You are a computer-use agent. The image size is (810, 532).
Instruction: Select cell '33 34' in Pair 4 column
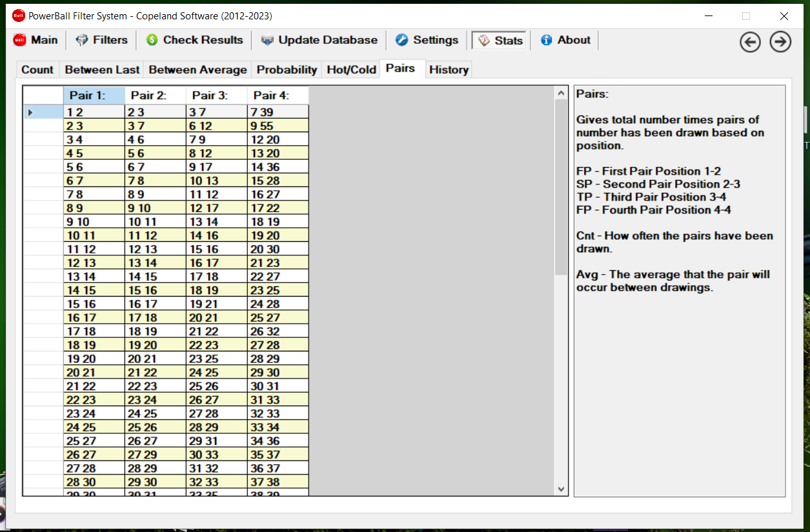click(278, 427)
